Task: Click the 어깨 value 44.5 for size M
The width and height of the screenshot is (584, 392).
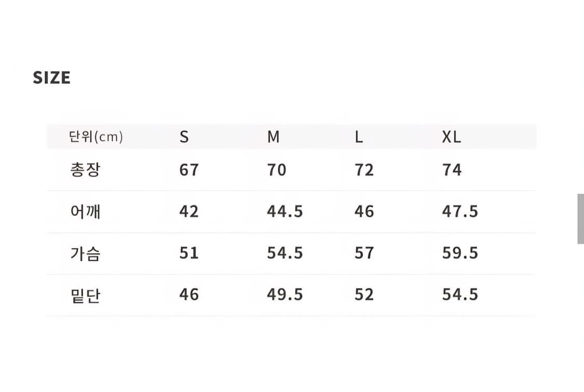Action: [284, 211]
